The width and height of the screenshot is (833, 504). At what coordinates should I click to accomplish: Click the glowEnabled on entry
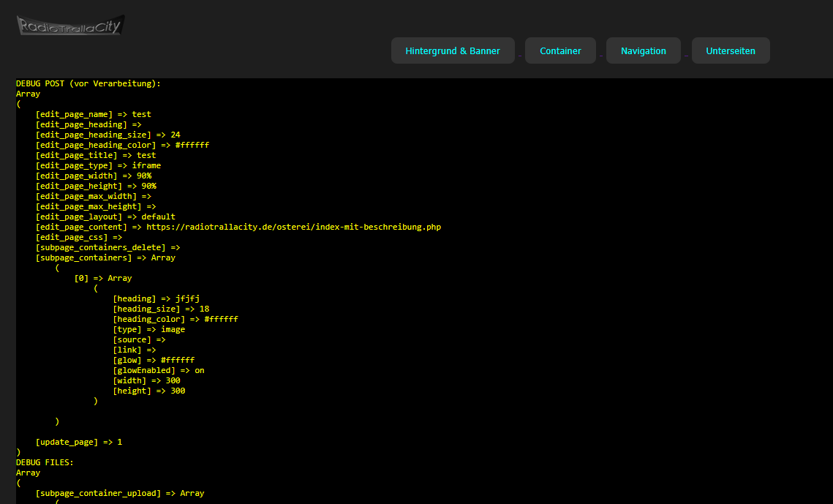(158, 371)
